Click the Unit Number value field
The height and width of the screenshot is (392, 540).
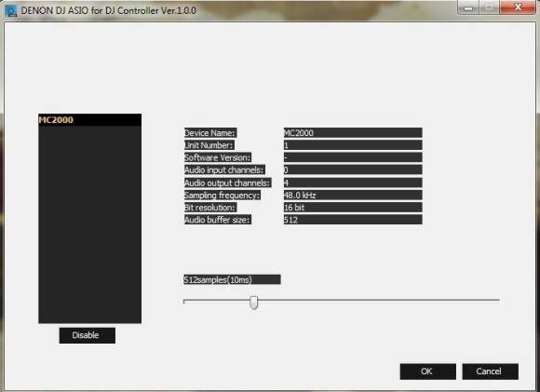click(353, 145)
